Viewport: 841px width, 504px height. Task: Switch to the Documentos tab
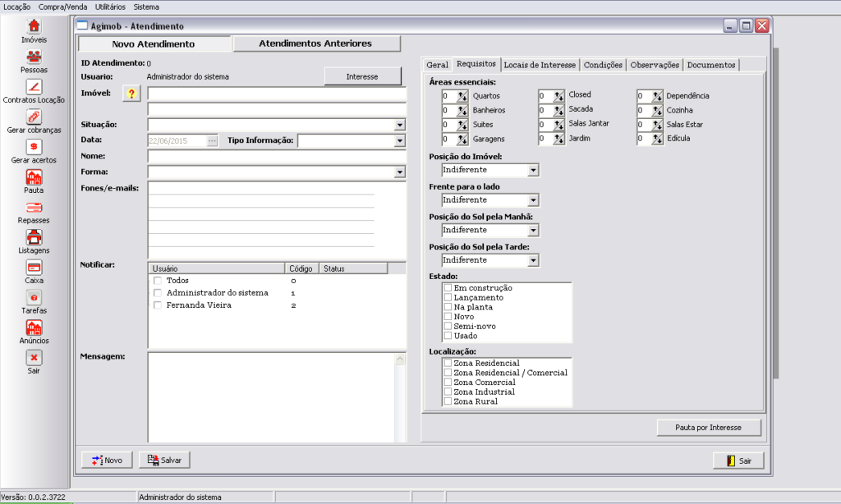tap(711, 65)
